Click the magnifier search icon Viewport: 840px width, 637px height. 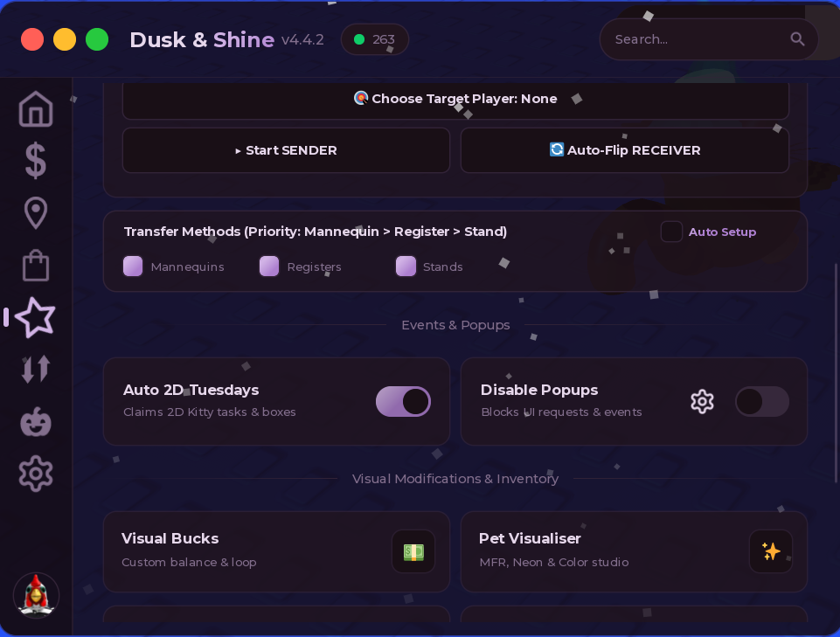pos(797,39)
